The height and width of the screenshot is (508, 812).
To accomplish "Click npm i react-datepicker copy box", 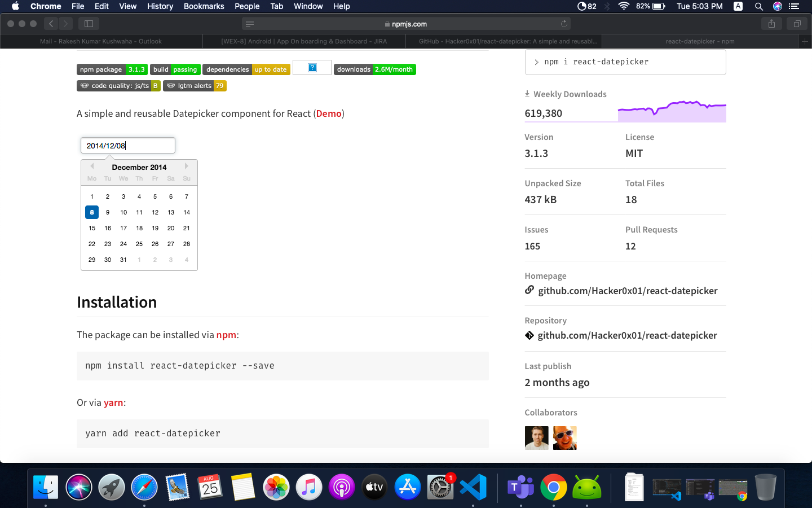I will [625, 62].
